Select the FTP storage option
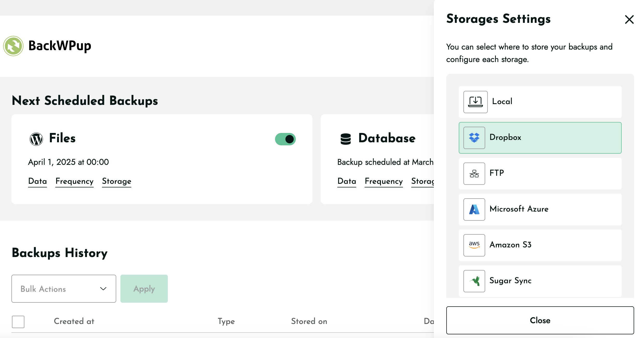Screen dimensions: 644x338 [540, 173]
